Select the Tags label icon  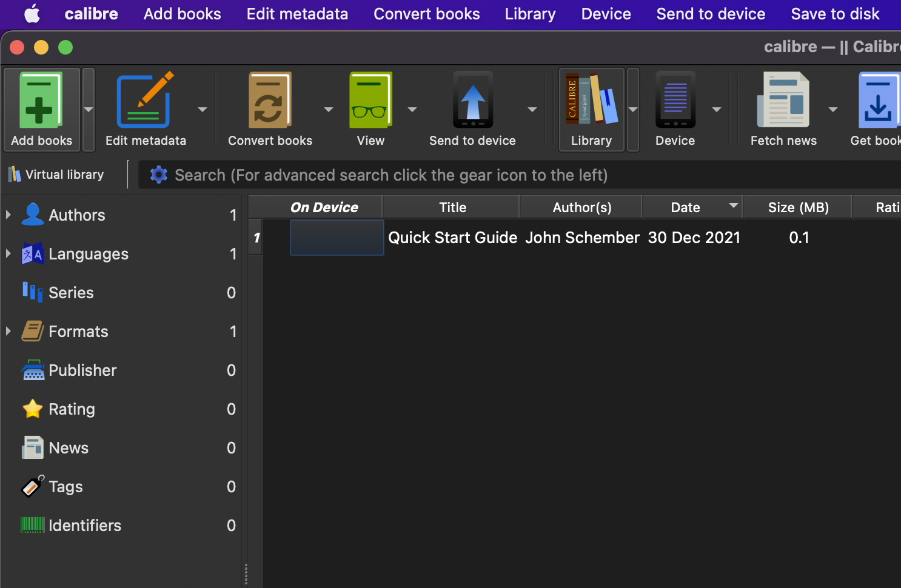click(x=33, y=486)
